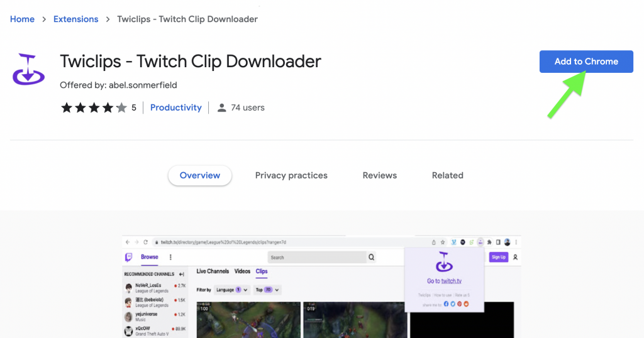644x338 pixels.
Task: Click the Twiclips logo inside the popup
Action: click(x=444, y=262)
